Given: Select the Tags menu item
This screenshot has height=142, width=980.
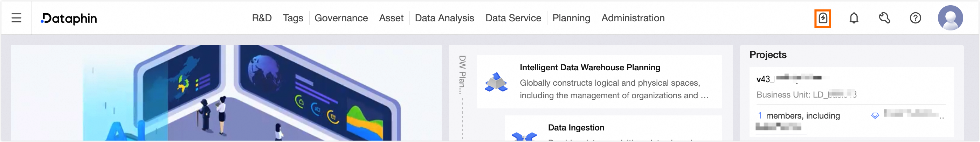Looking at the screenshot, I should [x=293, y=18].
